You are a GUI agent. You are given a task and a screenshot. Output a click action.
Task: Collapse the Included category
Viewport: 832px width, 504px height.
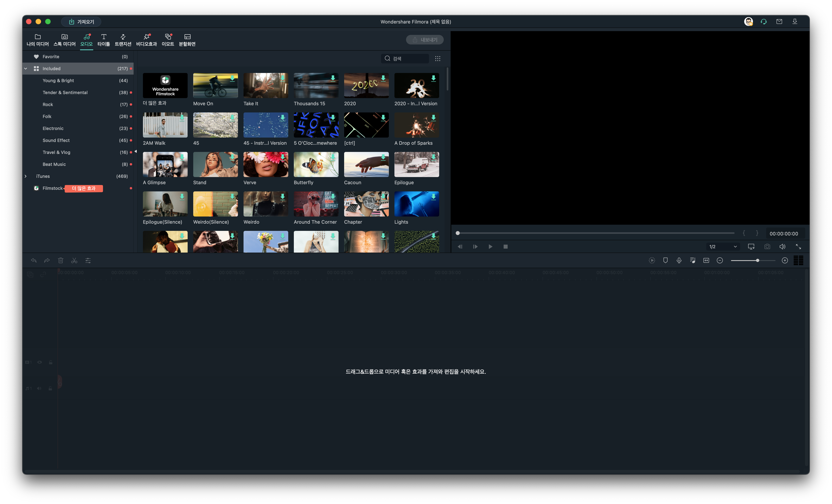[x=26, y=68]
